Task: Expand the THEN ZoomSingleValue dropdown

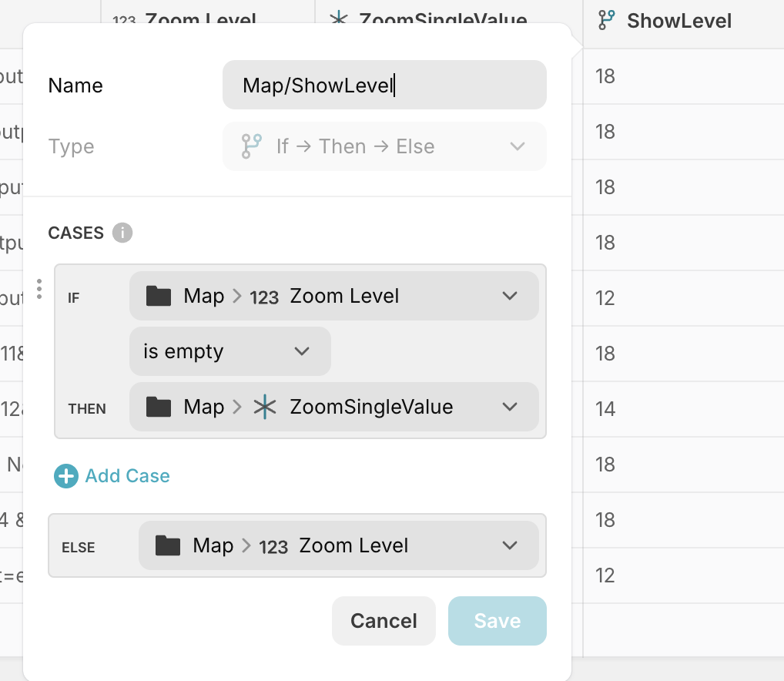Action: 509,407
